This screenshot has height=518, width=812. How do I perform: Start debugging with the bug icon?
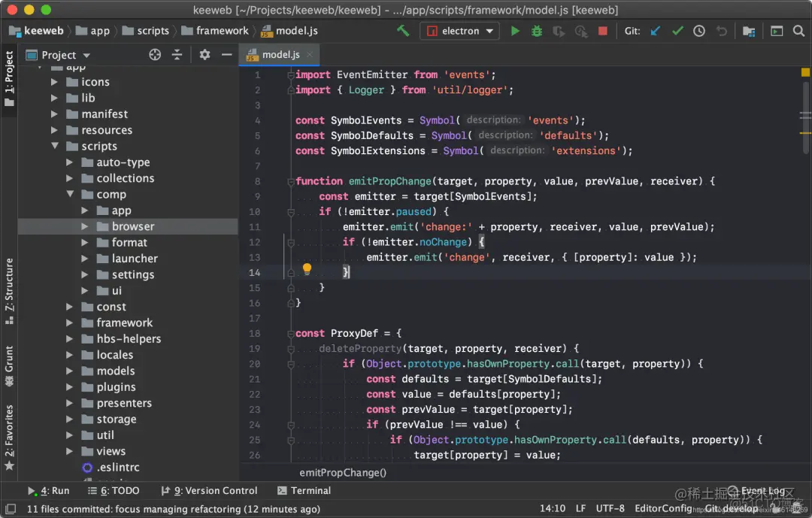tap(537, 31)
